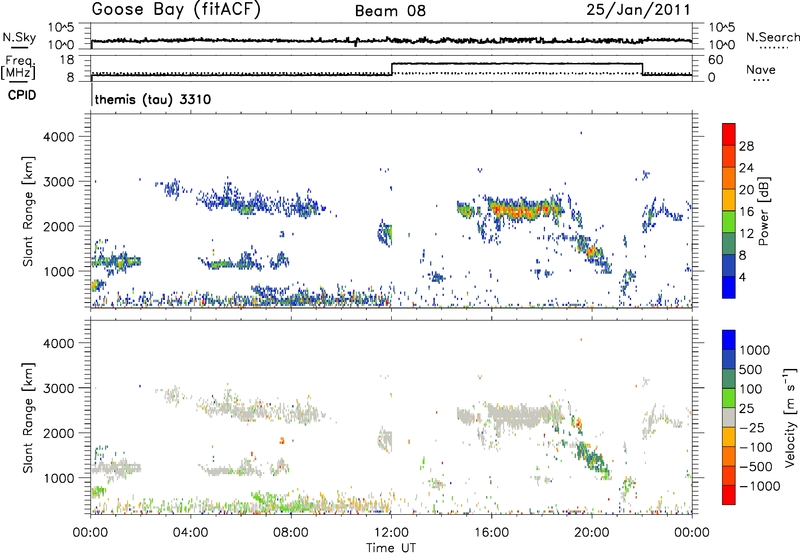Screen dimensions: 800x554
Task: Click the '04:00' time tick label
Action: click(190, 533)
